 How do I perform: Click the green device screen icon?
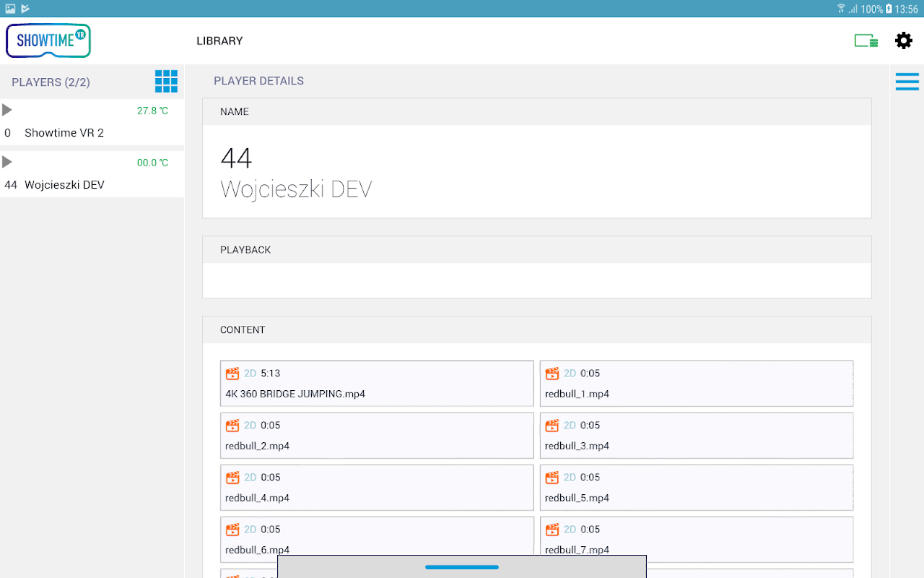(x=866, y=40)
